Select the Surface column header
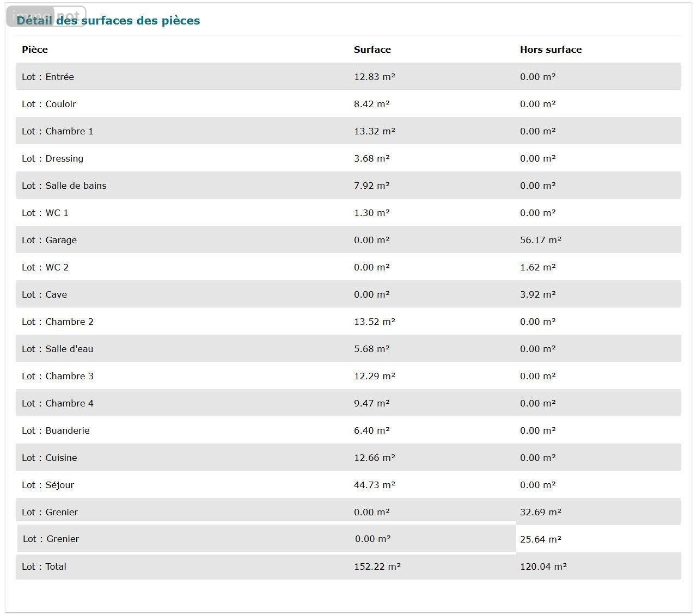The image size is (697, 616). tap(372, 50)
